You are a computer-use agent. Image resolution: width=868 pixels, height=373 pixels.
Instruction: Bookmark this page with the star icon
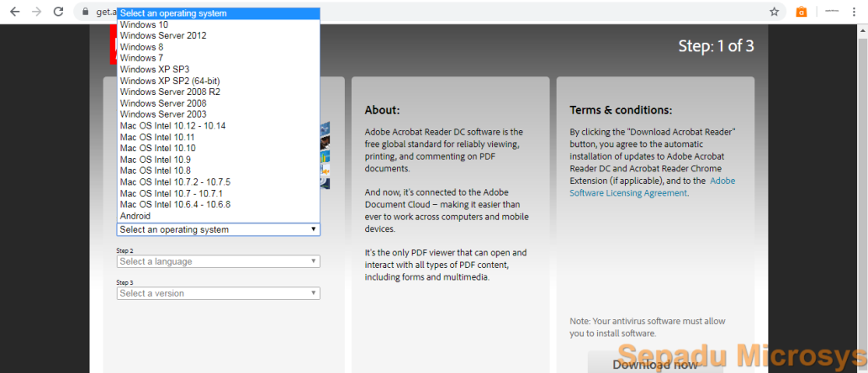click(x=774, y=12)
